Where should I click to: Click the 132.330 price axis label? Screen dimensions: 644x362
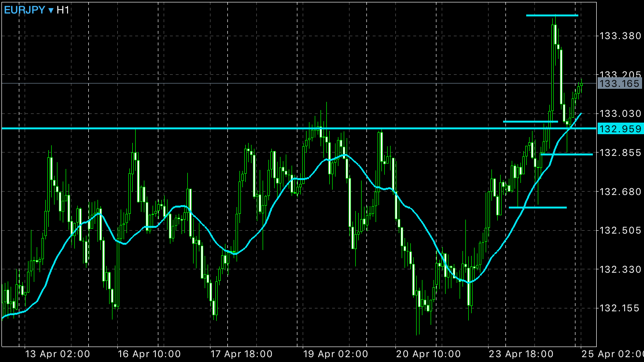point(620,269)
